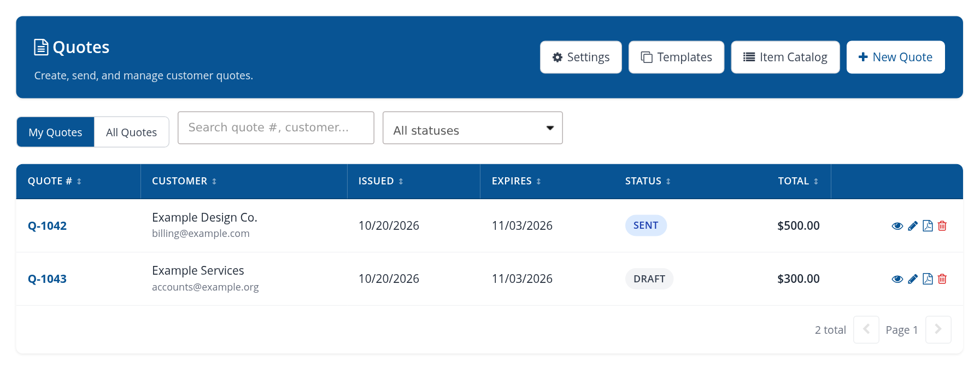Switch to My Quotes tab
This screenshot has height=371, width=980.
click(x=55, y=132)
